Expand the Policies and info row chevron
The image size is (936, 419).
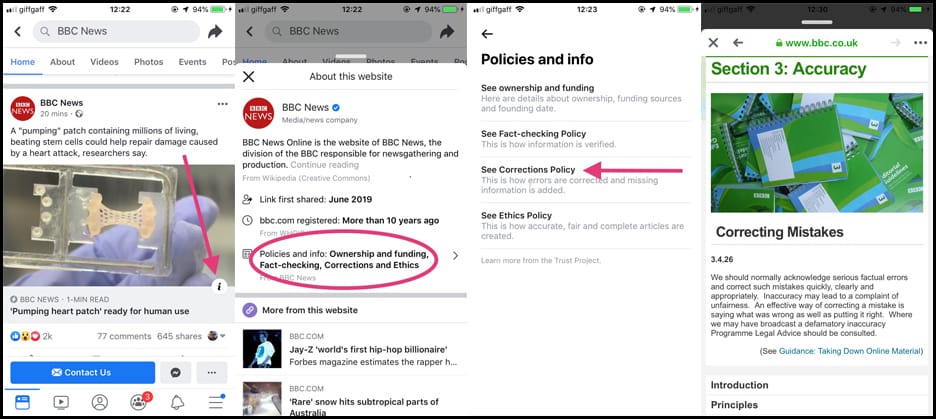[455, 255]
